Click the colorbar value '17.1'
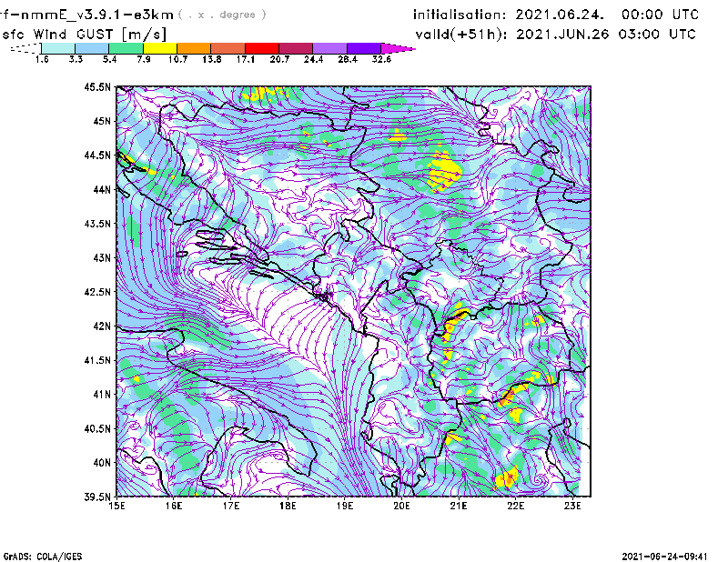This screenshot has width=728, height=562. [x=245, y=59]
